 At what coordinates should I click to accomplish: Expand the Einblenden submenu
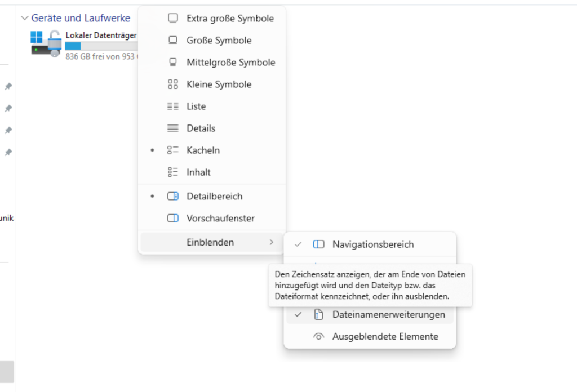(211, 242)
